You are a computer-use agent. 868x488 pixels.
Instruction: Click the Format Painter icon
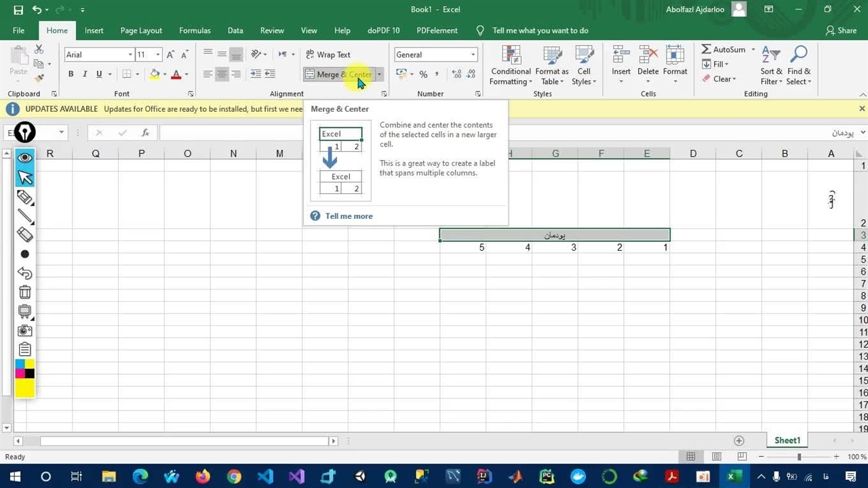pos(39,78)
